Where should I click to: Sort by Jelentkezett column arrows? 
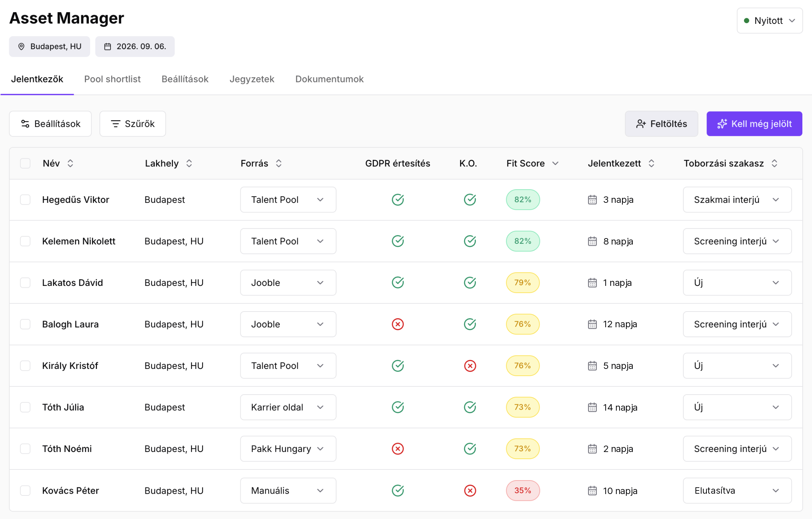pyautogui.click(x=651, y=163)
